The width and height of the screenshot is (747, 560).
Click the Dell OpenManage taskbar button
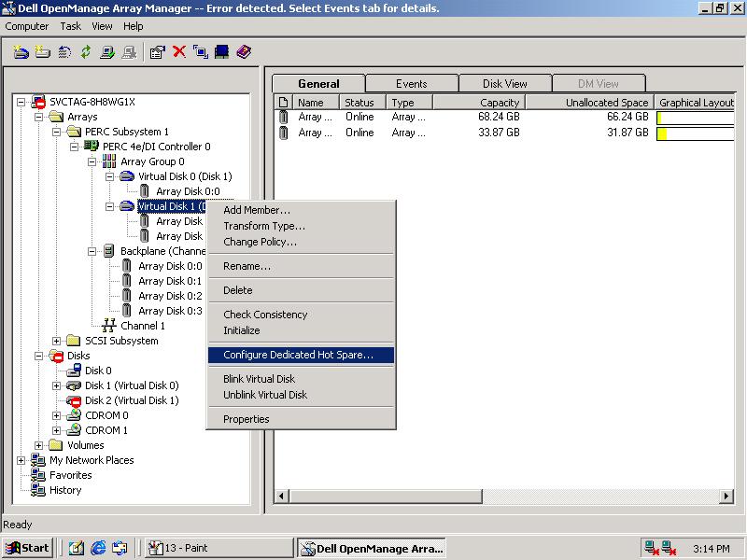point(372,548)
